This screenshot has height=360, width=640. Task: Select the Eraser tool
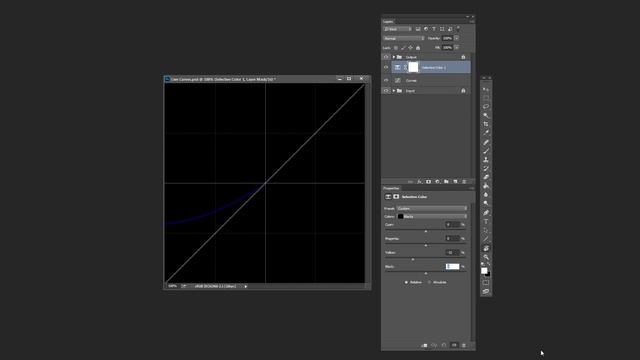(x=486, y=177)
